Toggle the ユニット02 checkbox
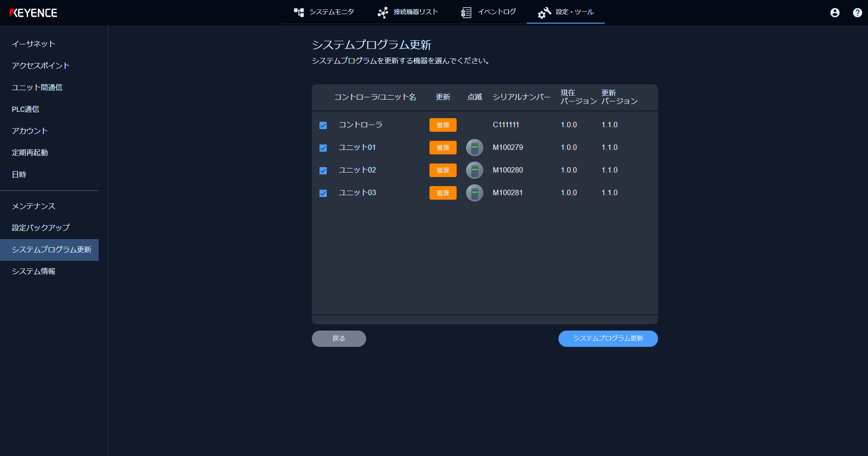This screenshot has height=456, width=868. point(323,170)
